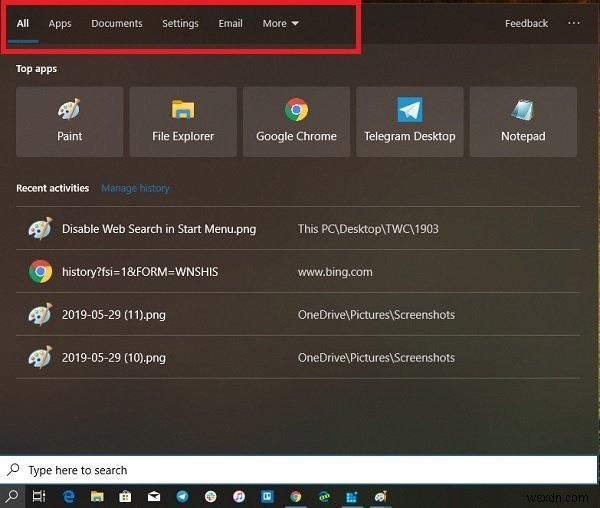This screenshot has height=508, width=600.
Task: Open Task View on the taskbar
Action: (39, 496)
